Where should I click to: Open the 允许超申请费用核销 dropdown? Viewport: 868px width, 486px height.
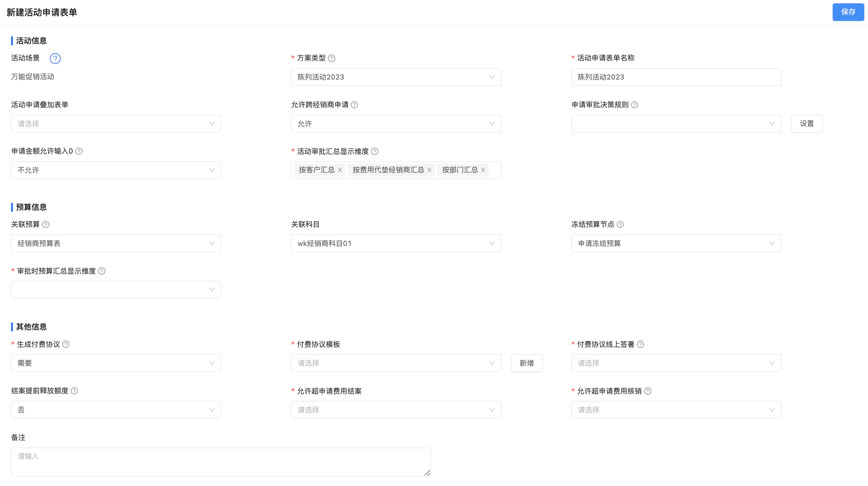(676, 410)
